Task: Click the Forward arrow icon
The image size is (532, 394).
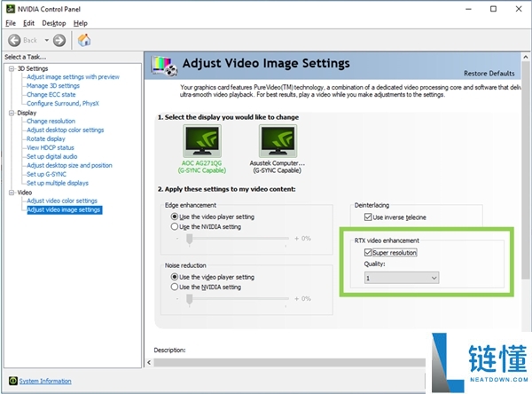Action: pos(59,41)
